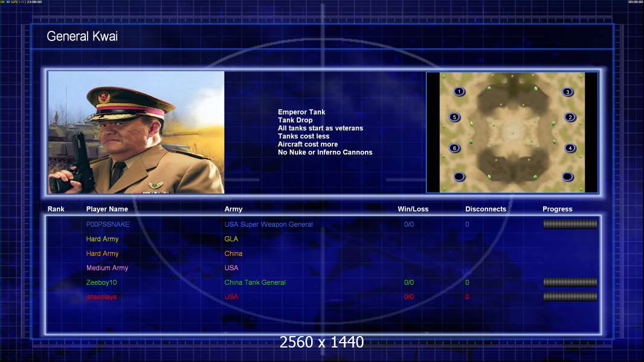The height and width of the screenshot is (362, 644).
Task: Click the China army entry
Action: [x=233, y=253]
